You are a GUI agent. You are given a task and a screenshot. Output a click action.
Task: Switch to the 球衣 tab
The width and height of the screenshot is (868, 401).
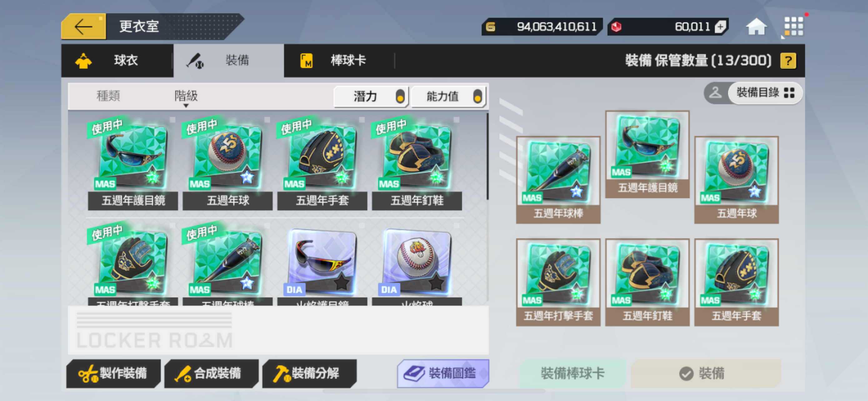click(117, 61)
